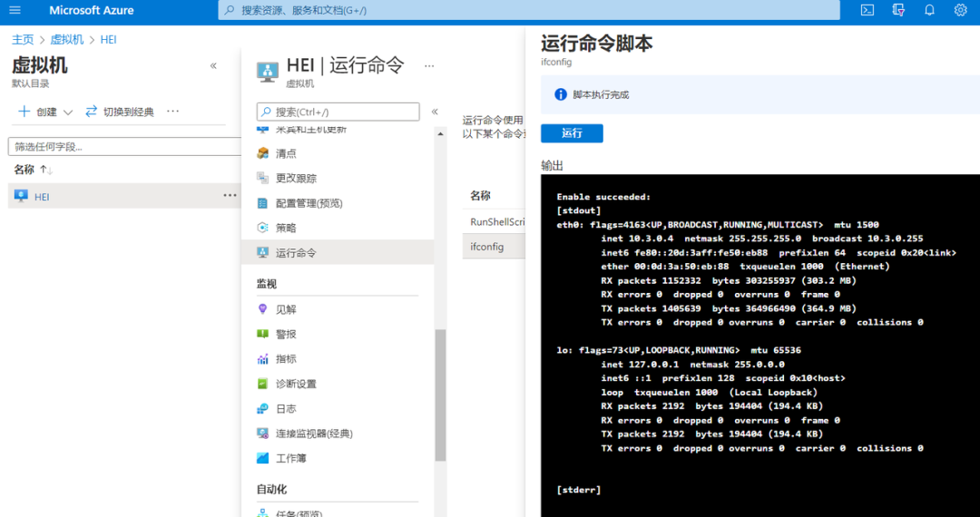Click the 诊断设置 icon
The width and height of the screenshot is (980, 517).
pos(263,384)
